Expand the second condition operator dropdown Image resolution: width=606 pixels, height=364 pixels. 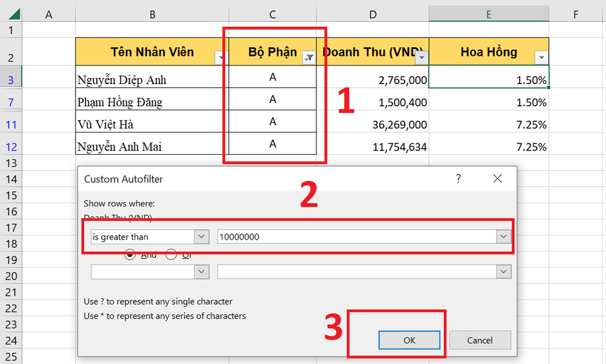point(201,272)
